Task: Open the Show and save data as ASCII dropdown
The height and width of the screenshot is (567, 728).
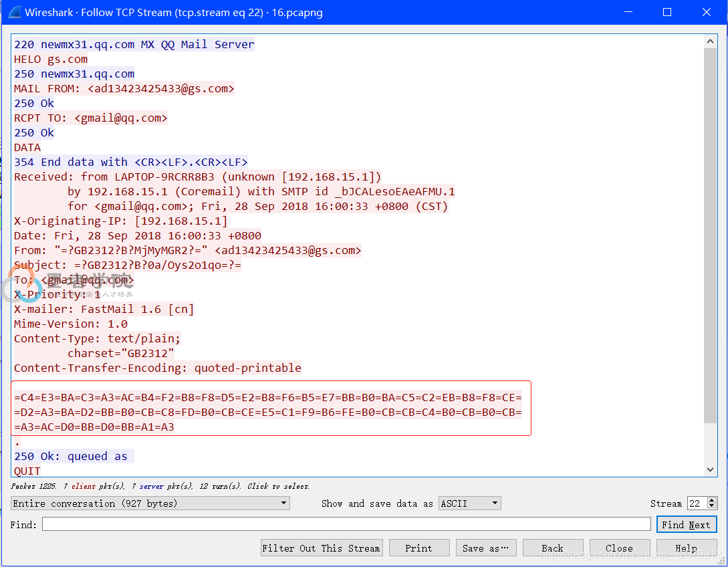Action: (469, 503)
